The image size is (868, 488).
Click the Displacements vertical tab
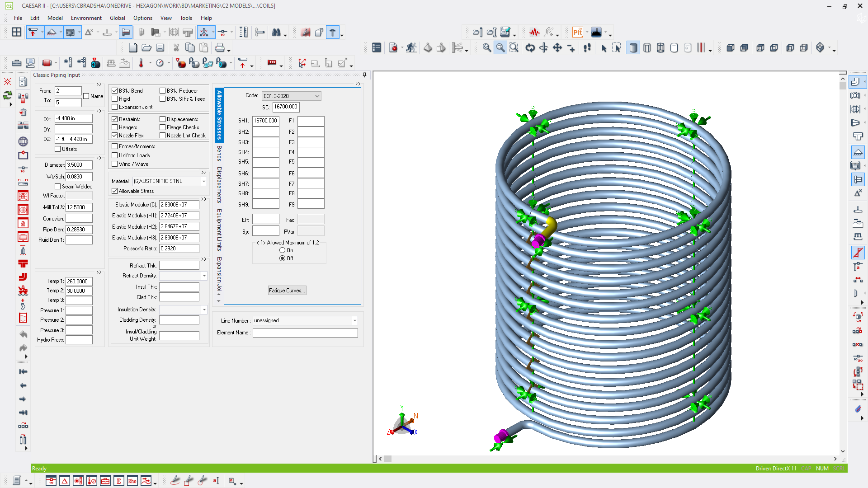[x=219, y=184]
